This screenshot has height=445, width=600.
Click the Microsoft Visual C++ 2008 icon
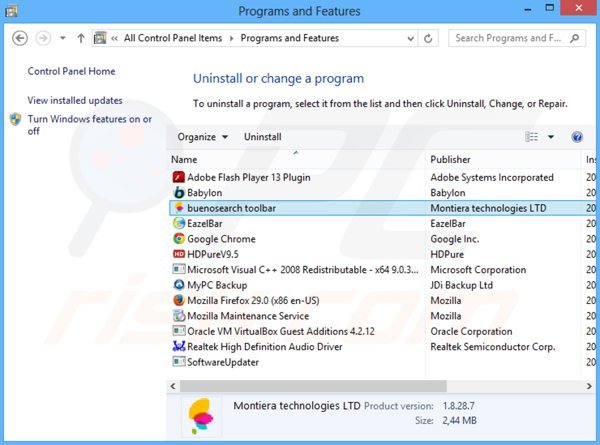click(x=179, y=269)
